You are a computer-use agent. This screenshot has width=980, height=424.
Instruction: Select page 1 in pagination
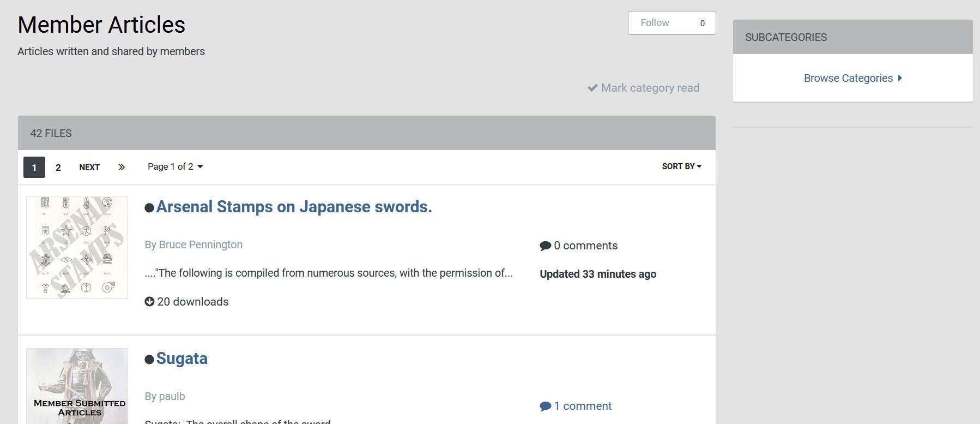click(x=34, y=168)
